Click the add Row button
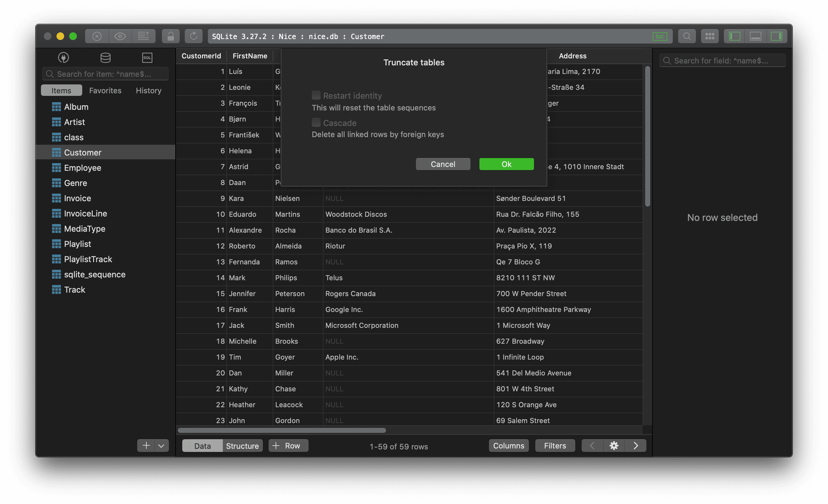The image size is (828, 504). click(288, 446)
